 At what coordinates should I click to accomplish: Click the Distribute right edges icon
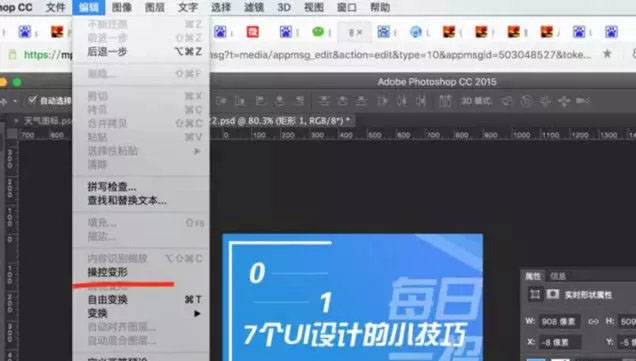[x=421, y=101]
